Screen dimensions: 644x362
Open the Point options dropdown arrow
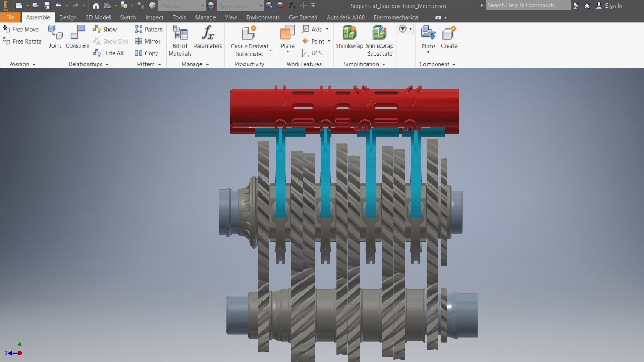coord(329,42)
